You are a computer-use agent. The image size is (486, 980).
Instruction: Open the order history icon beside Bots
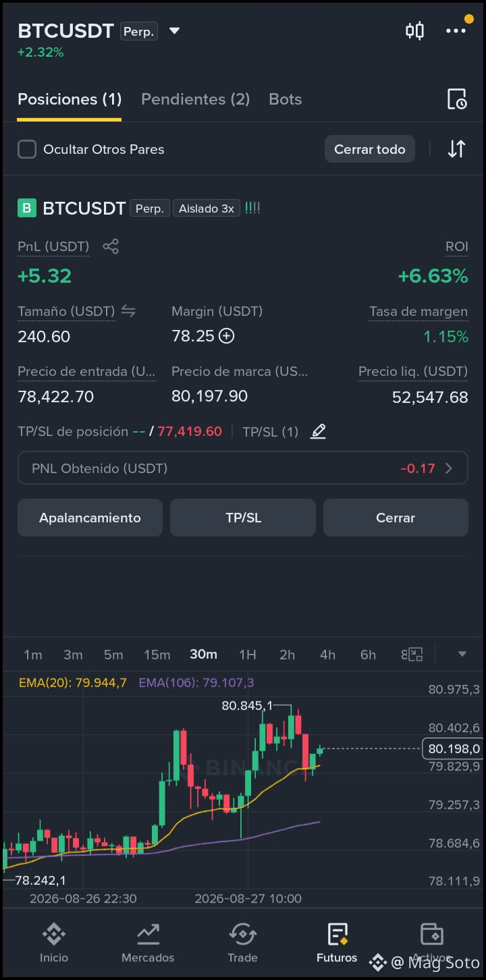[457, 99]
